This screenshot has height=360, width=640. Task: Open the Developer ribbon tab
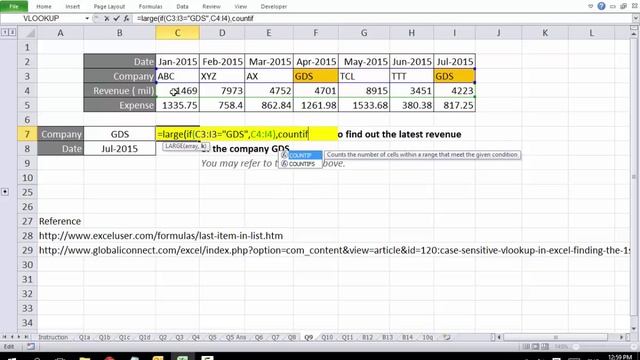pos(274,7)
